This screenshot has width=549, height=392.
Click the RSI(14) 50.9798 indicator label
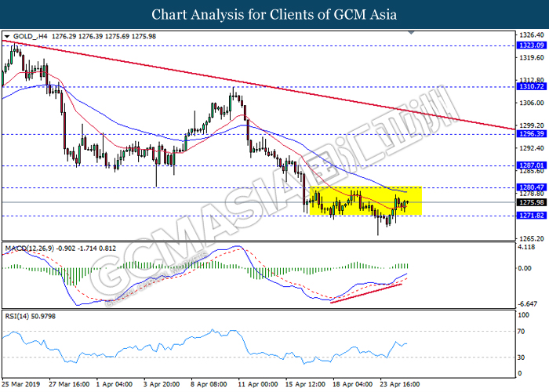(30, 316)
